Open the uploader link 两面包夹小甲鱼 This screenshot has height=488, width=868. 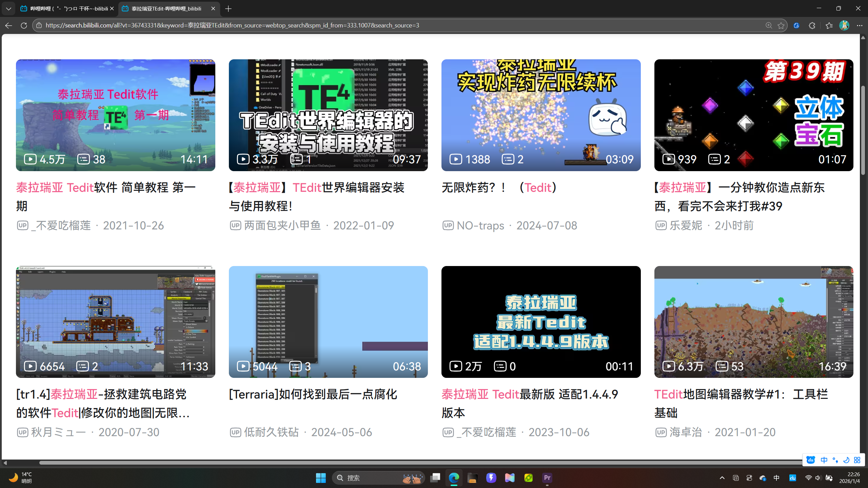(x=282, y=225)
